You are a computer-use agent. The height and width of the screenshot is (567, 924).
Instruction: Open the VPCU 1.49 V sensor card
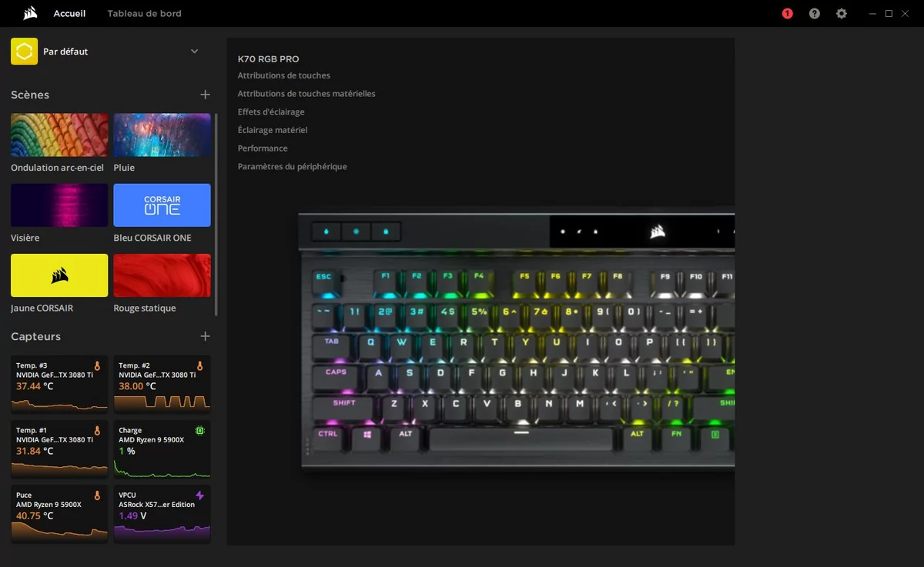click(x=162, y=514)
